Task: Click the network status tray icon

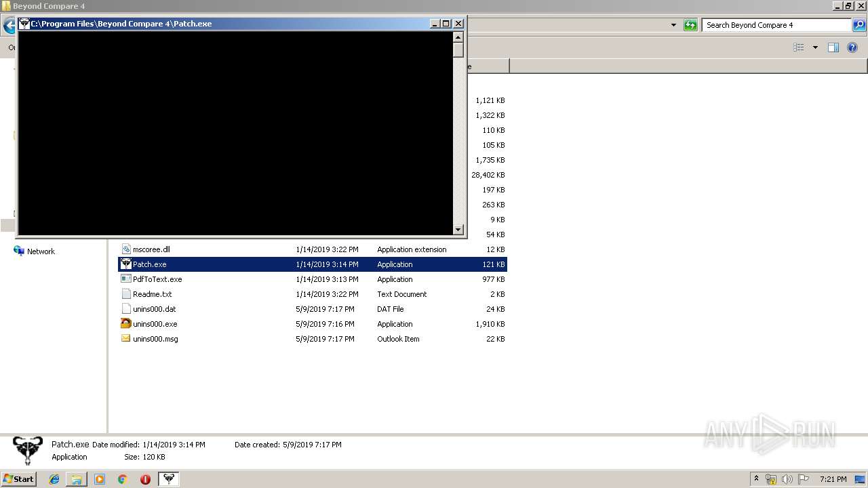Action: pyautogui.click(x=771, y=479)
